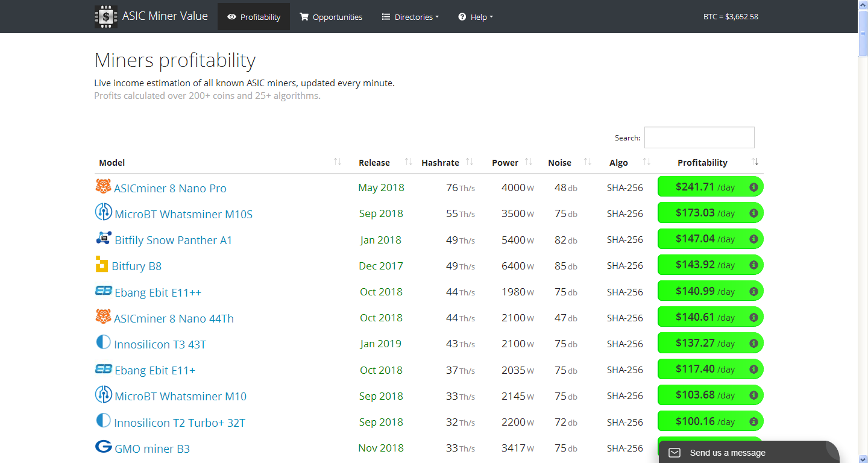Open Bitfury B8 model link
868x463 pixels.
coord(137,266)
